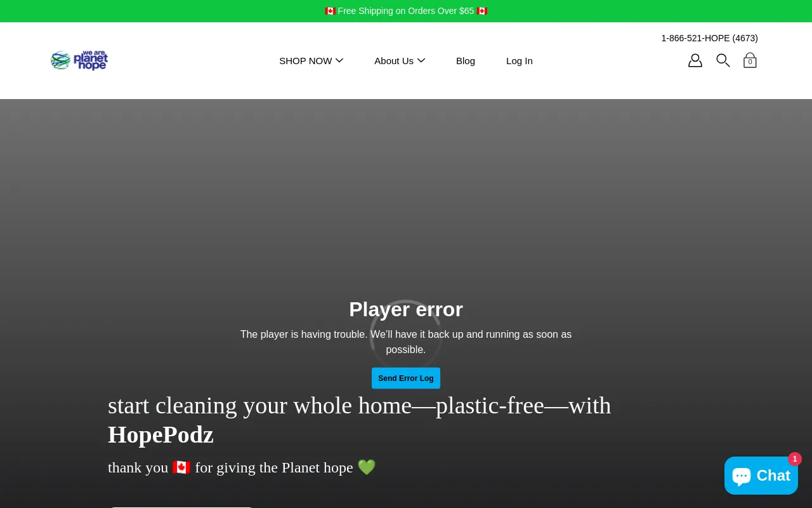Image resolution: width=812 pixels, height=508 pixels.
Task: Click the loading spinner in player
Action: 406,335
